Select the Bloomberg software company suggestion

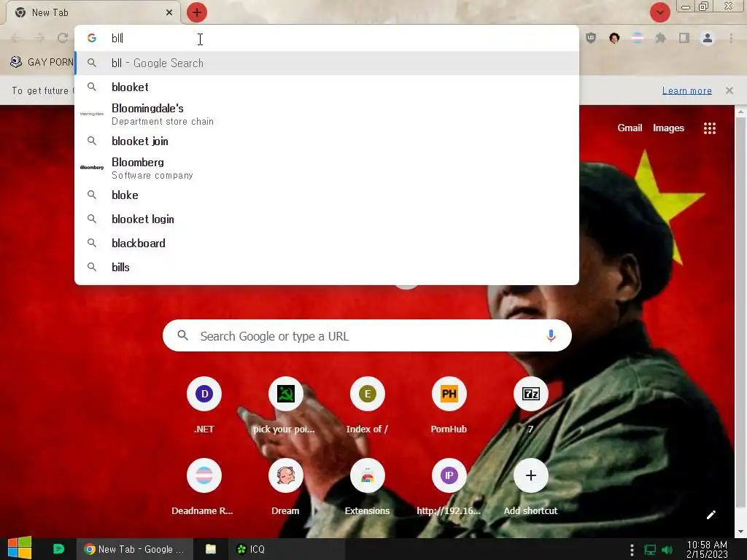(x=326, y=168)
